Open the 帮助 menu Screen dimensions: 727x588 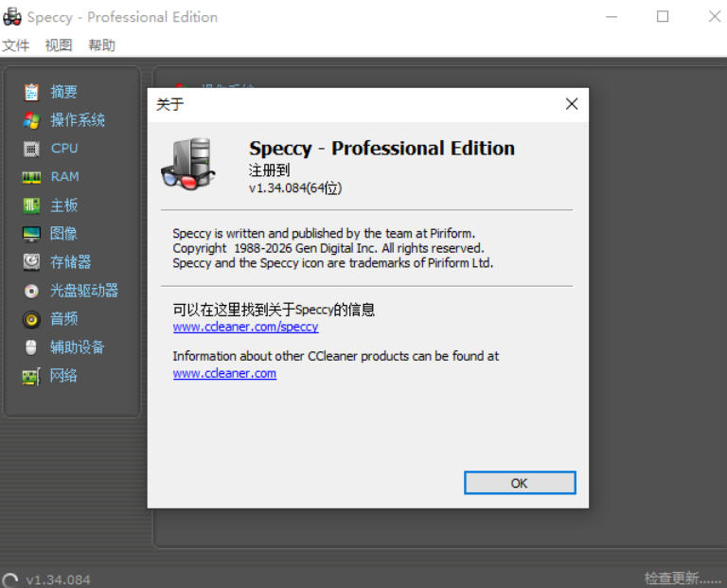click(101, 45)
